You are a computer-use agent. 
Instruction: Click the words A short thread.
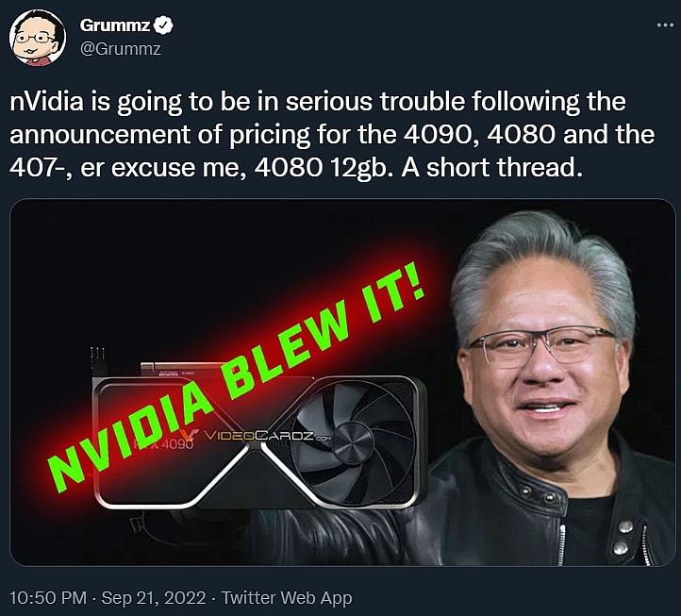coord(491,168)
